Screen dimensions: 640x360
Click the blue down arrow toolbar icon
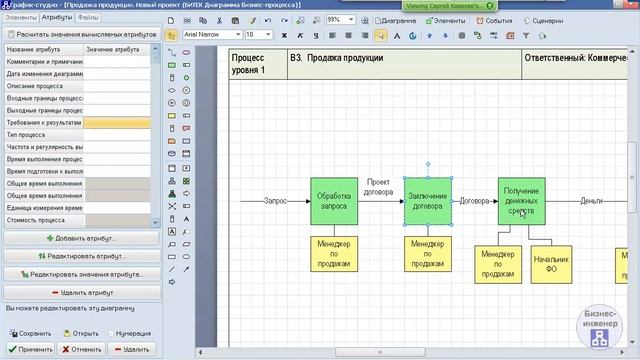(x=445, y=36)
